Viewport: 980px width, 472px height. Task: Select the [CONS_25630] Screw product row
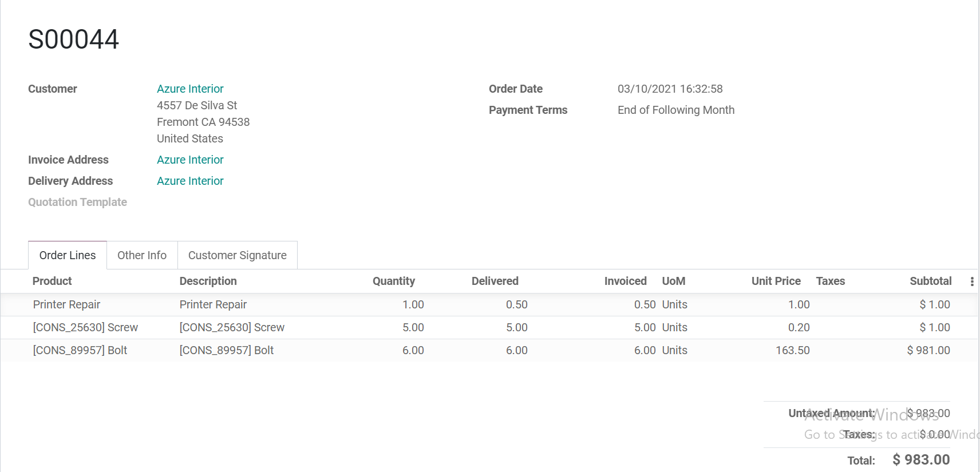85,327
